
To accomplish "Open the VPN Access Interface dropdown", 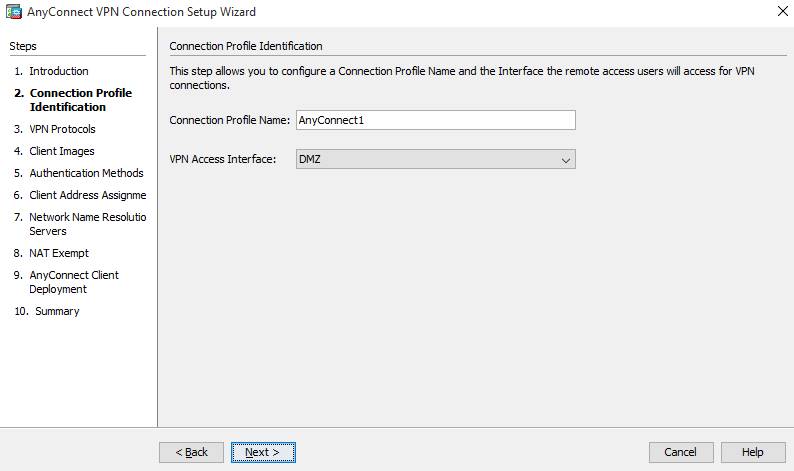I will [x=435, y=159].
